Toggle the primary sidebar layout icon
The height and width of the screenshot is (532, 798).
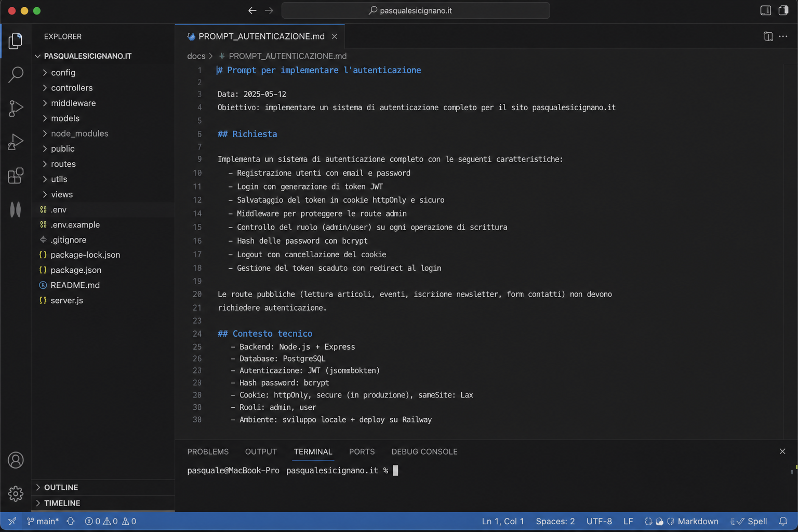765,10
